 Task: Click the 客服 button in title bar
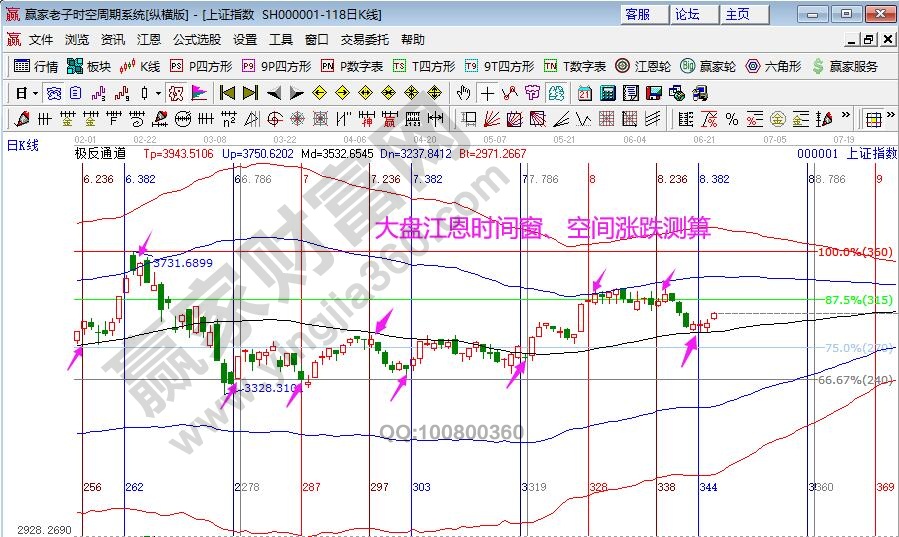(637, 14)
